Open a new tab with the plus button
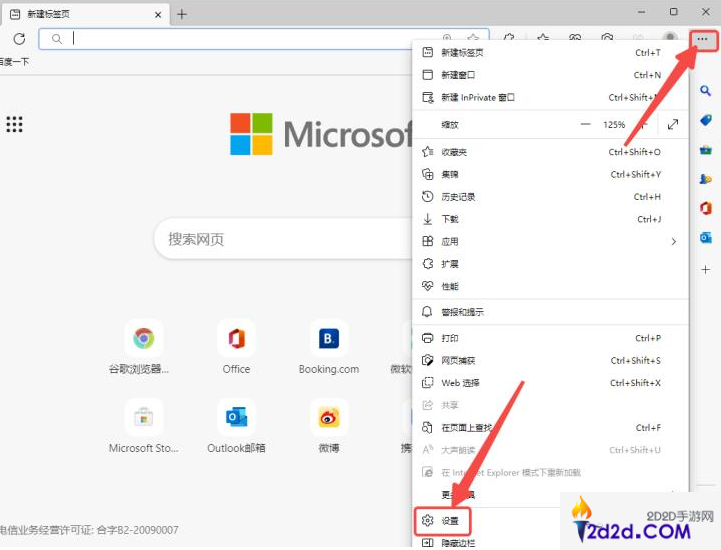721x550 pixels. pyautogui.click(x=182, y=14)
